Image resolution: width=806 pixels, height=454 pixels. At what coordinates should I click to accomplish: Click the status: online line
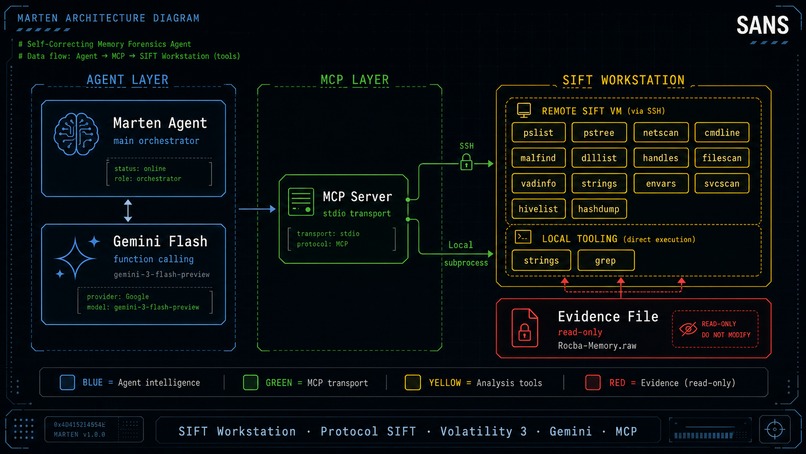pyautogui.click(x=140, y=169)
